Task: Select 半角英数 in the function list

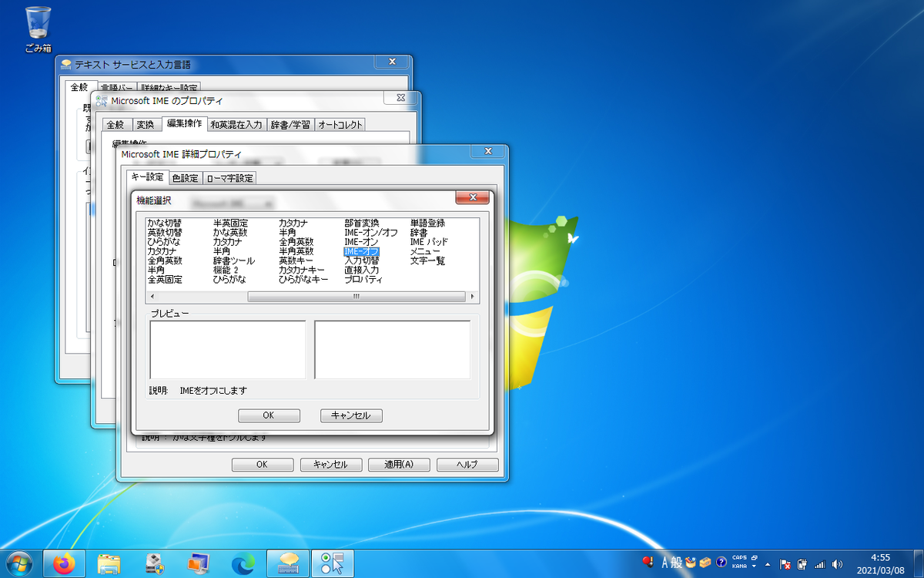Action: [296, 251]
